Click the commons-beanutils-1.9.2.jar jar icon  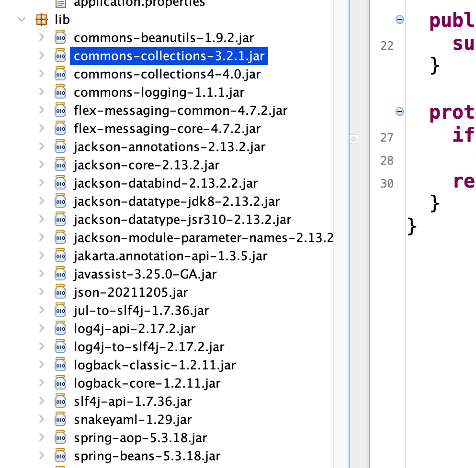coord(60,38)
